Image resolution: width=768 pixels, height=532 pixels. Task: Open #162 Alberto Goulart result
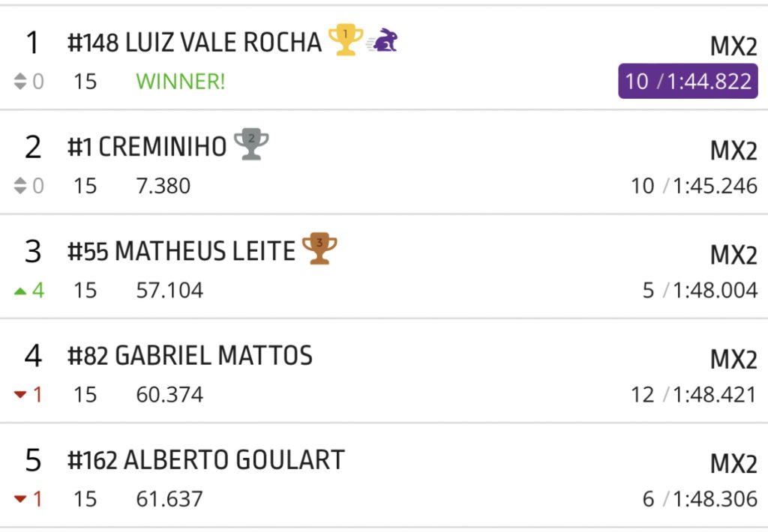205,460
